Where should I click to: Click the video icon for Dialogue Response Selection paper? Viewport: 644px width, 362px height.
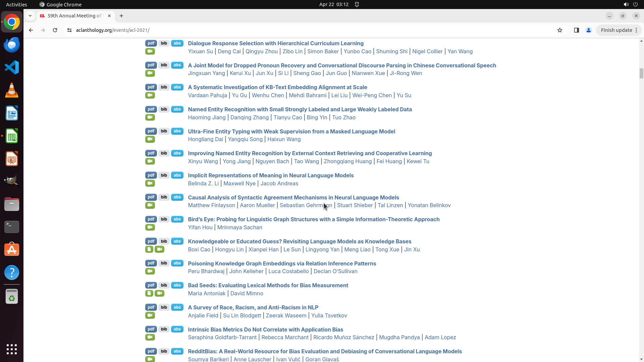tap(150, 51)
